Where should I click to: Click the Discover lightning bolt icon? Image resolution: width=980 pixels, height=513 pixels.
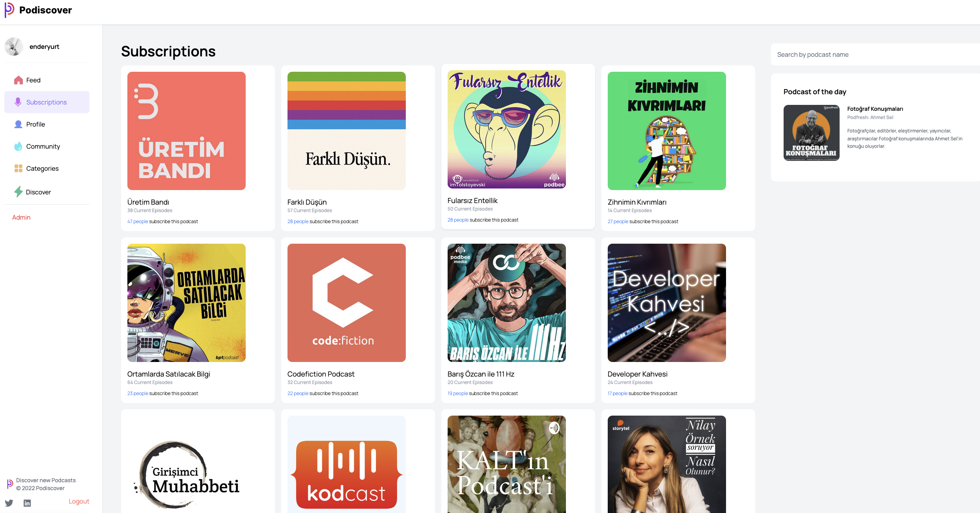[18, 192]
